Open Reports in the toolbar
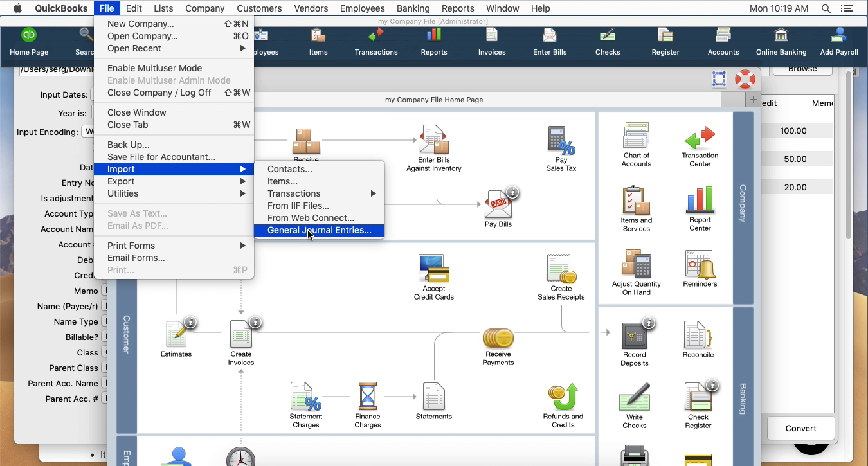Viewport: 868px width, 466px height. 434,42
